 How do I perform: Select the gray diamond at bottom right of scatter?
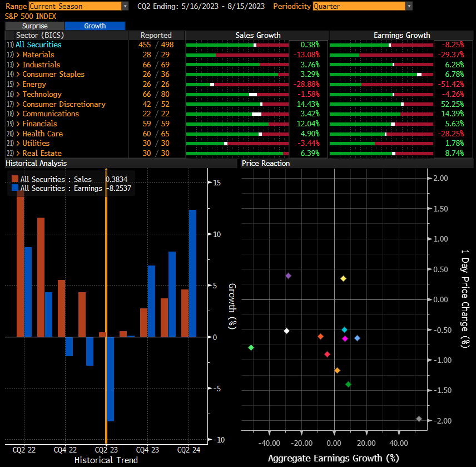click(419, 419)
